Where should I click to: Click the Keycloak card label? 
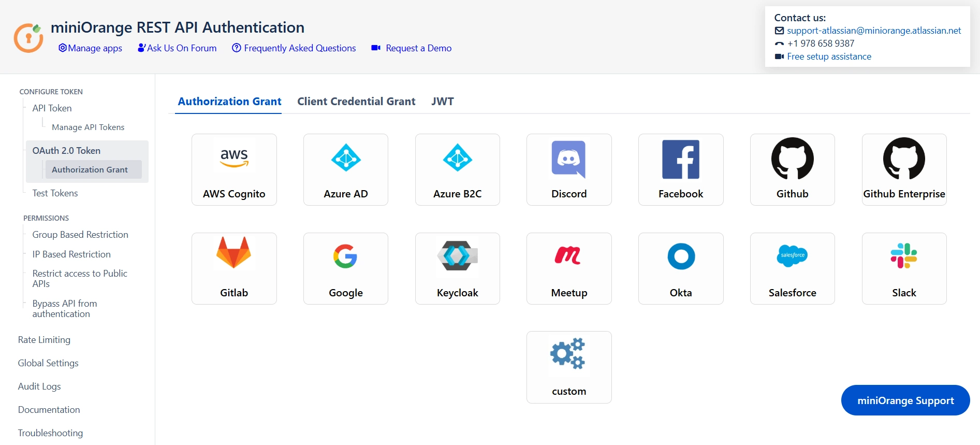tap(458, 293)
